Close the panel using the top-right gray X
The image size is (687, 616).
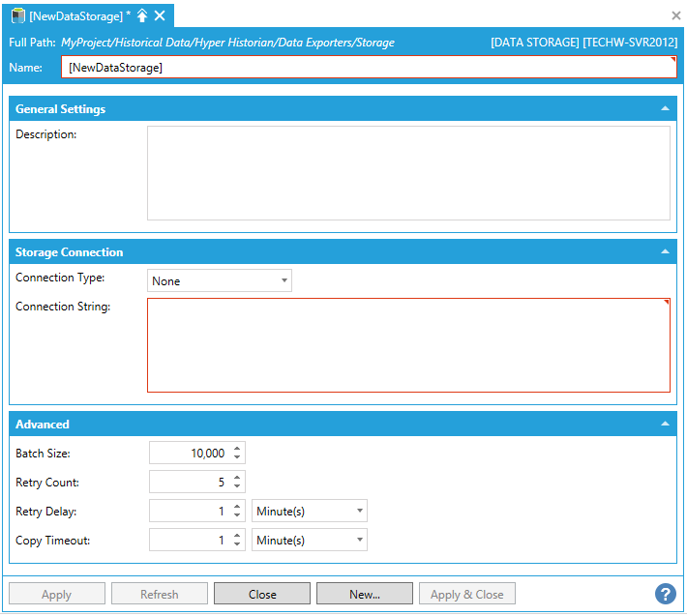point(675,15)
